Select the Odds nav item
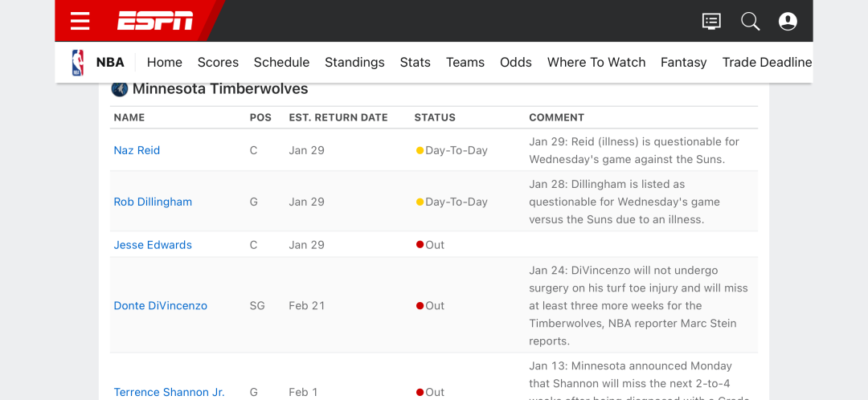This screenshot has height=400, width=868. 516,63
